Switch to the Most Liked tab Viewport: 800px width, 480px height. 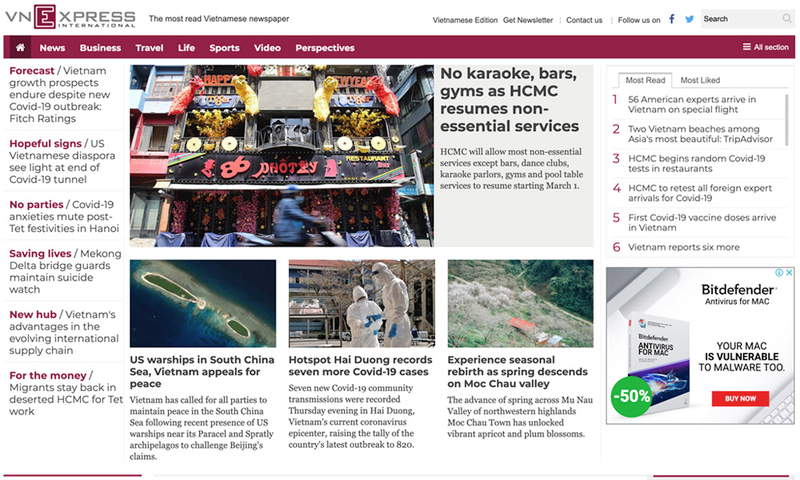700,80
